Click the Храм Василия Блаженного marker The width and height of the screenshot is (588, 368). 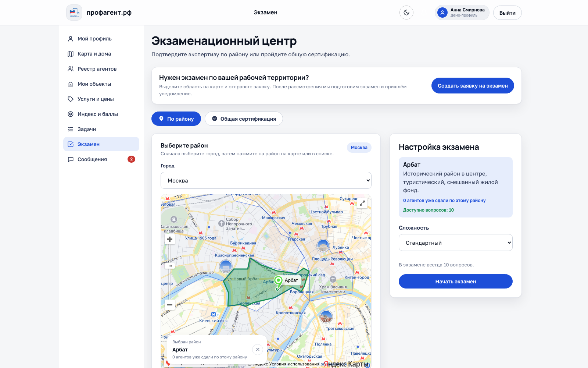(x=333, y=279)
